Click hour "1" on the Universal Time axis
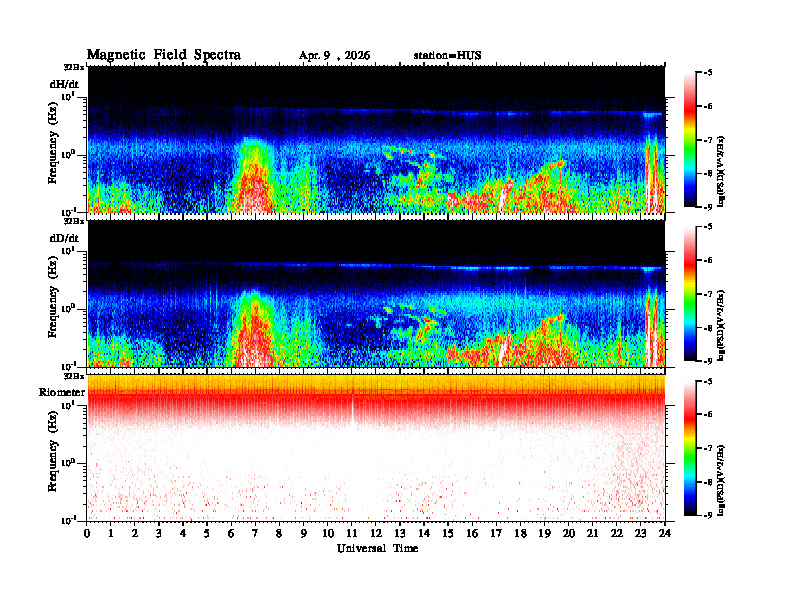Image resolution: width=792 pixels, height=612 pixels. click(111, 533)
